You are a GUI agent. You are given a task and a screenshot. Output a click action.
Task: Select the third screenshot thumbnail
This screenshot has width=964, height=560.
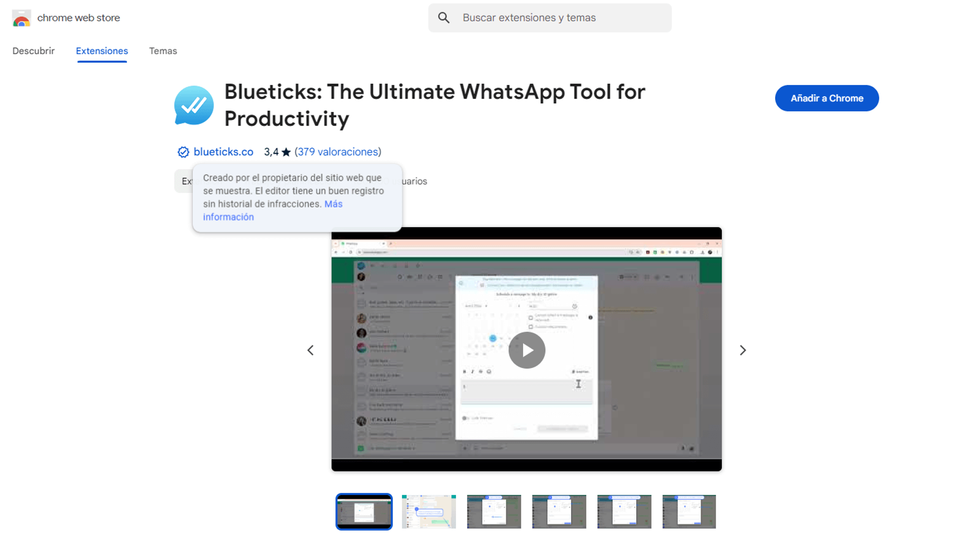click(x=494, y=511)
